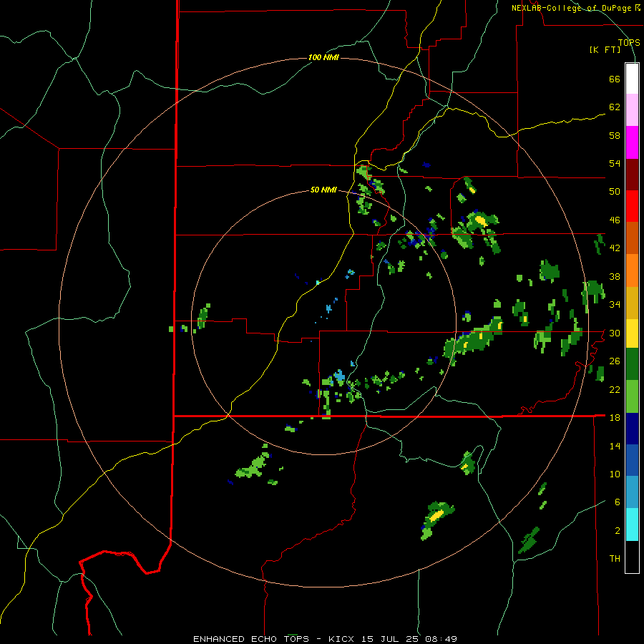
Task: Click the 14 legend value
Action: 615,446
